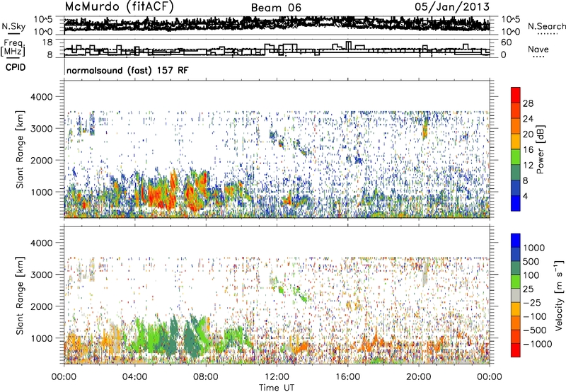The image size is (566, 392).
Task: Click the dark green velocity patch near 07:00
Action: [x=190, y=338]
